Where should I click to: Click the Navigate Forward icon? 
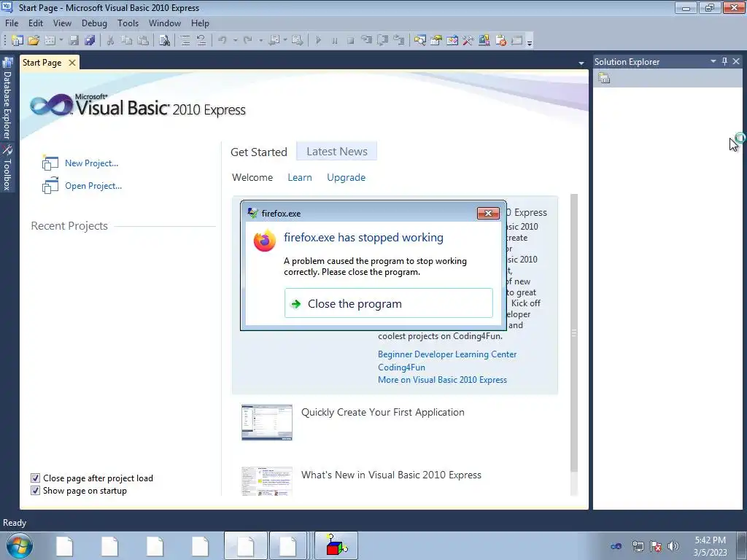coord(298,41)
